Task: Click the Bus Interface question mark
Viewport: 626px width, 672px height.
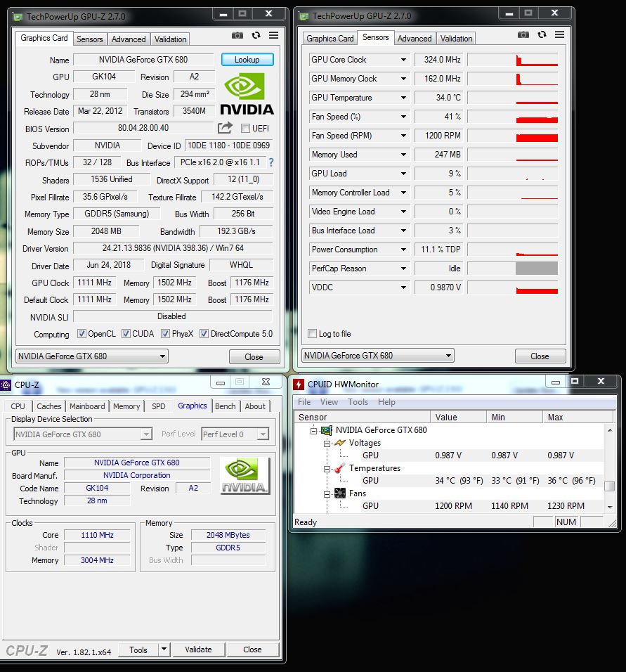Action: [x=270, y=162]
